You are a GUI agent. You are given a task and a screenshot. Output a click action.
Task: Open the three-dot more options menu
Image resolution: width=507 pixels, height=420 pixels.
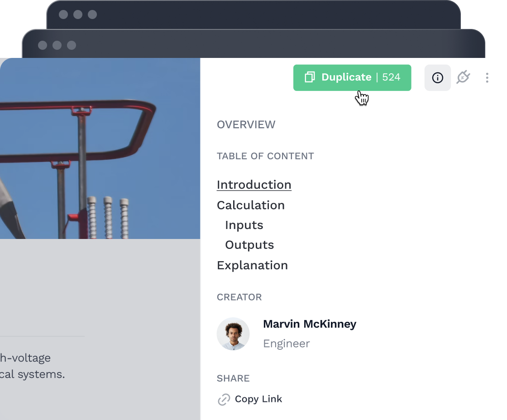click(x=487, y=78)
